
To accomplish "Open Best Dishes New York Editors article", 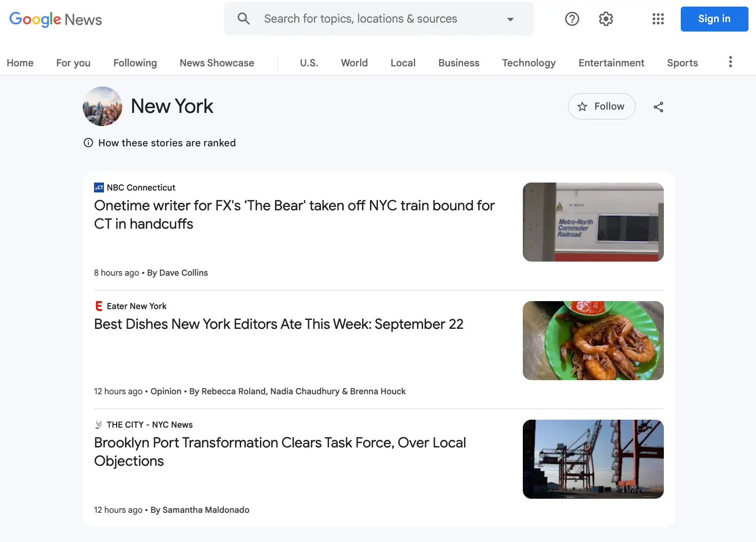I will pos(279,324).
